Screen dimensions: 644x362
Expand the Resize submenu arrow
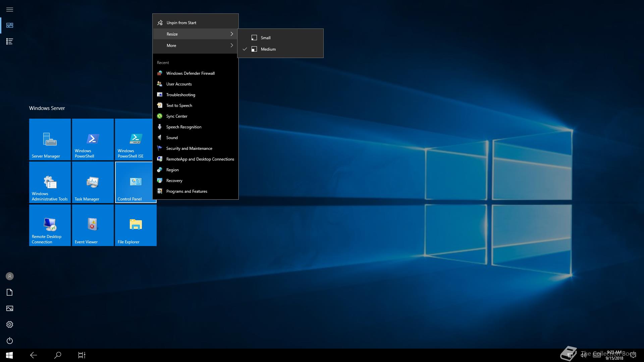231,34
